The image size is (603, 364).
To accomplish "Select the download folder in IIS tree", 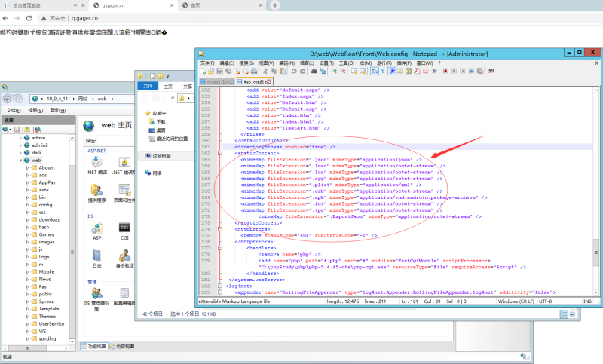I will [49, 219].
